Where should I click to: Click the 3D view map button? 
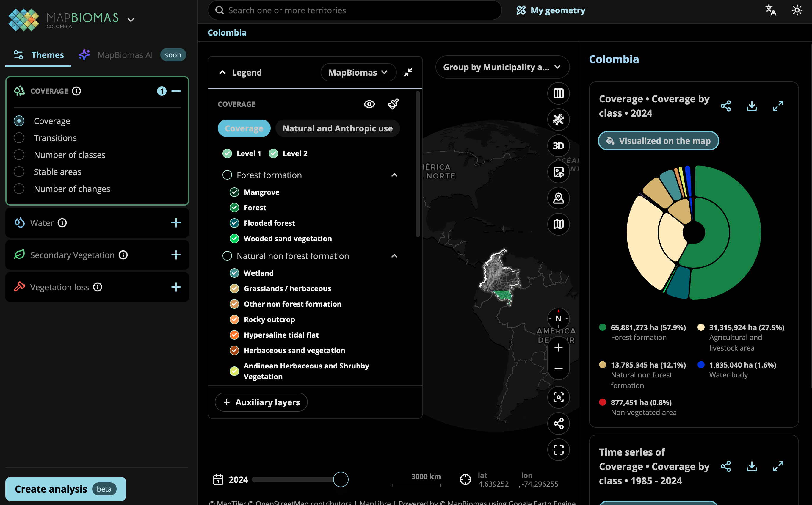[x=558, y=146]
